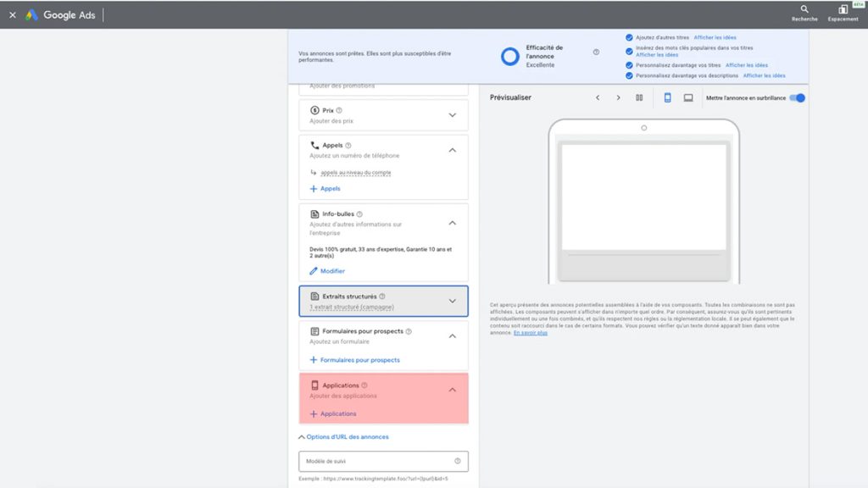This screenshot has width=868, height=488.
Task: Add a call via + Appels
Action: pos(325,189)
